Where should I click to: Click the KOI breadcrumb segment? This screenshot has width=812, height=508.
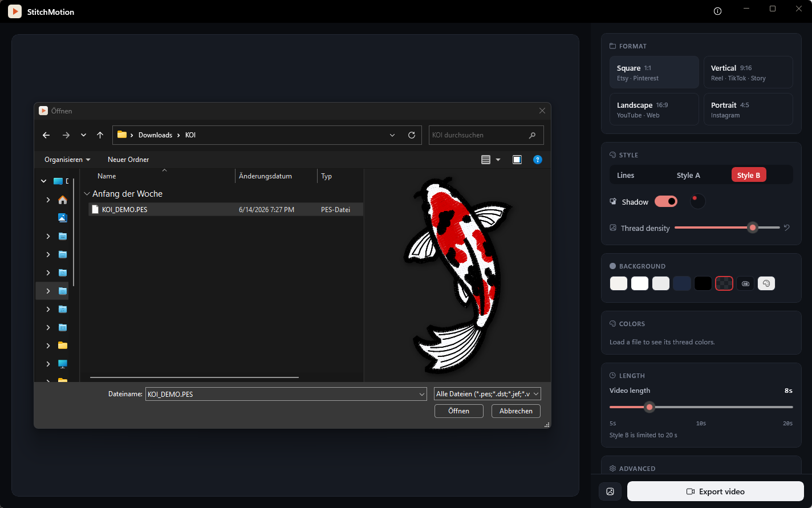(x=190, y=135)
